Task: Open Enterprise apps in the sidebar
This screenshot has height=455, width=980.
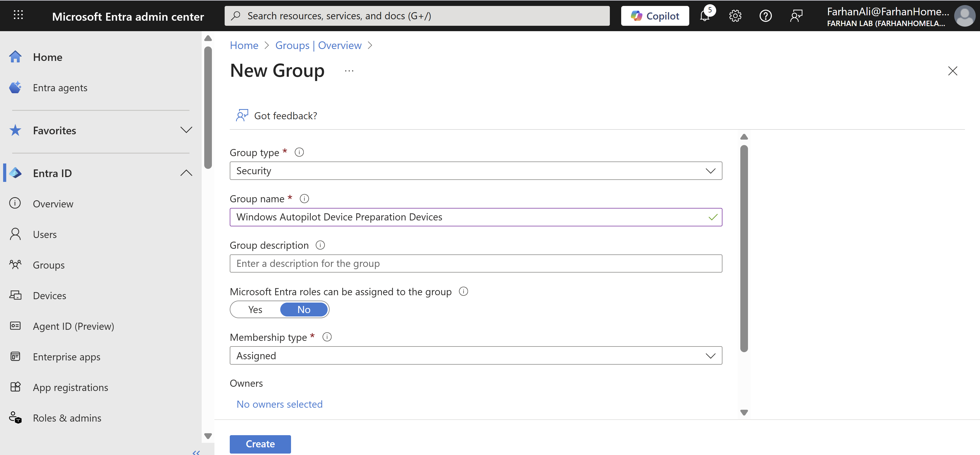Action: coord(67,357)
